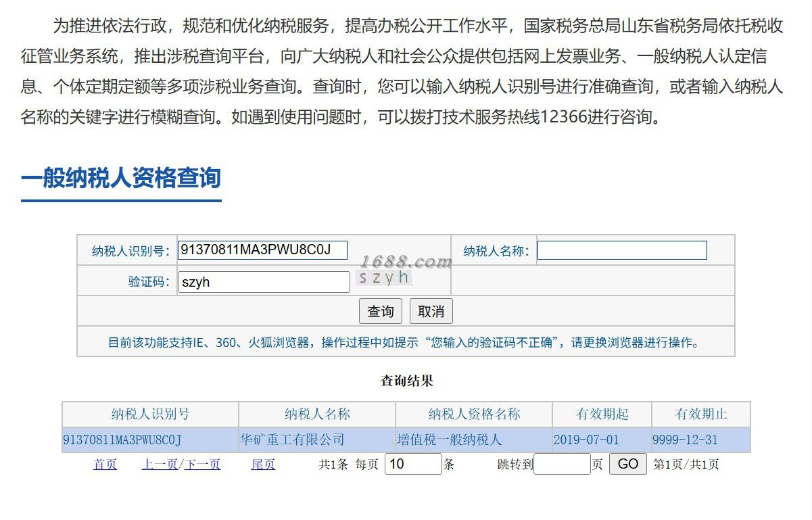Go to 首页 link
Image resolution: width=812 pixels, height=520 pixels.
[x=105, y=465]
